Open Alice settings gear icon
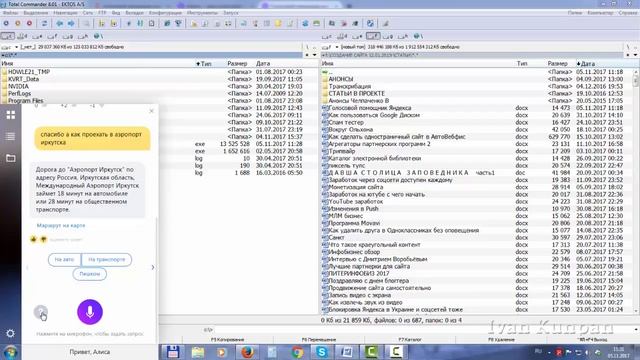640x360 pixels. tap(10, 333)
